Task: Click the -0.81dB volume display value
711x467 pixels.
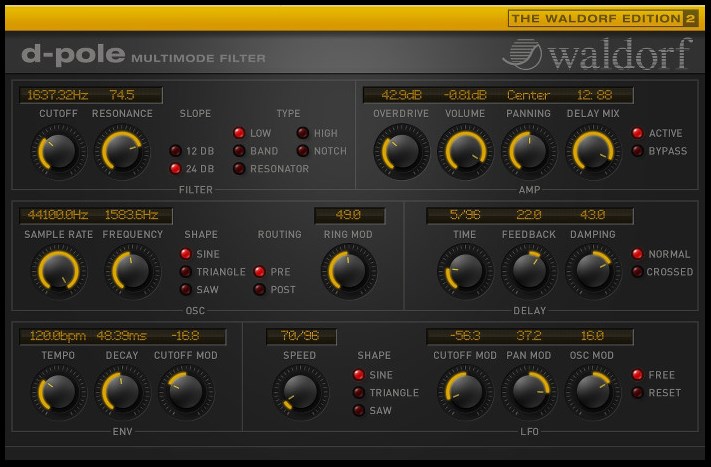Action: pos(465,95)
